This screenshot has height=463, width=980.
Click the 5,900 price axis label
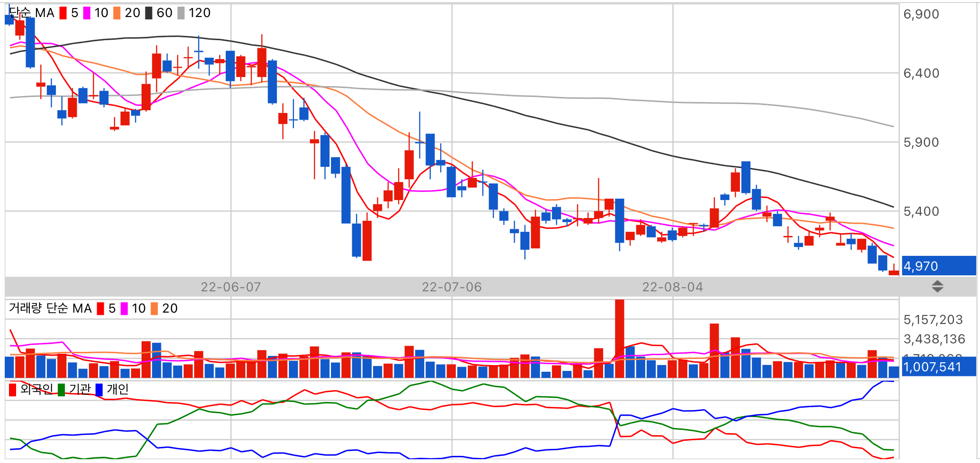point(921,142)
